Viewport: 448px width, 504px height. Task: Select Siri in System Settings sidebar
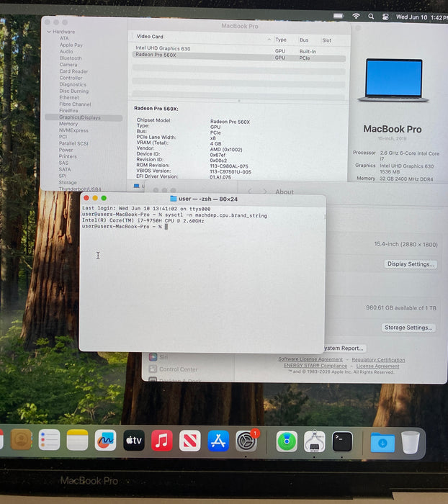click(x=163, y=357)
